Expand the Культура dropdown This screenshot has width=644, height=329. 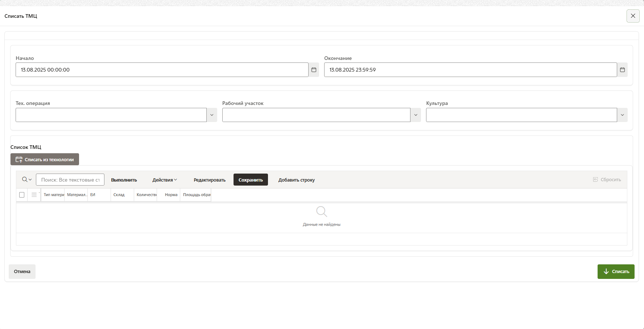click(x=622, y=115)
